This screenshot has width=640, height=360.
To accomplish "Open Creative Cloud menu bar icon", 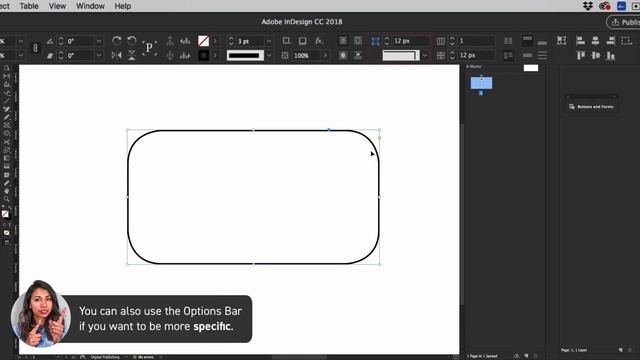I will tap(604, 6).
